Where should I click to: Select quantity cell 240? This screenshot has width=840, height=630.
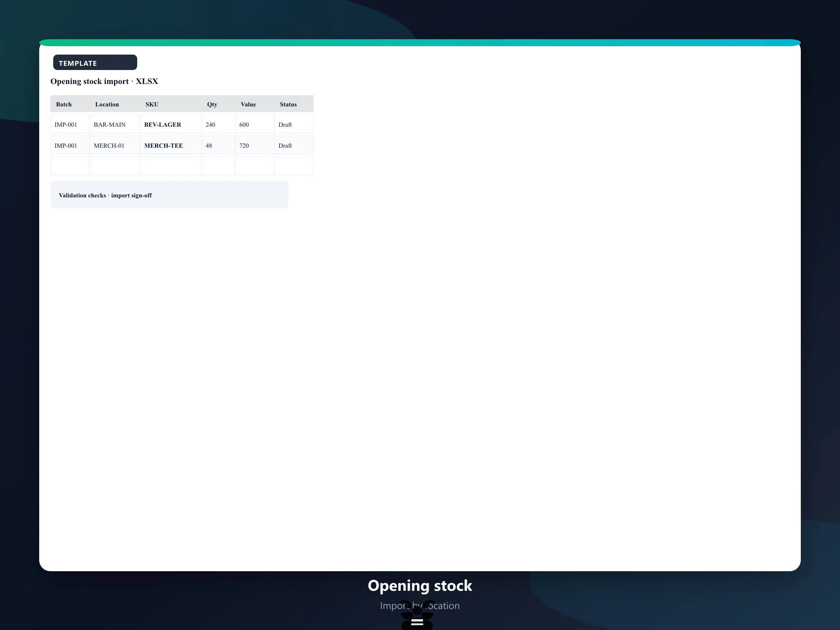[218, 124]
